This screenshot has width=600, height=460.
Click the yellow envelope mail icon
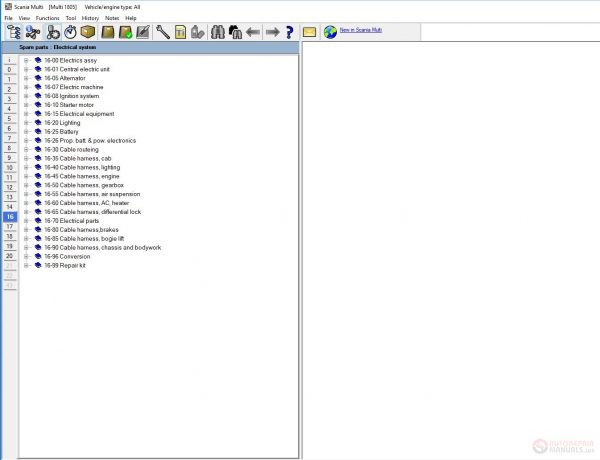pyautogui.click(x=309, y=32)
